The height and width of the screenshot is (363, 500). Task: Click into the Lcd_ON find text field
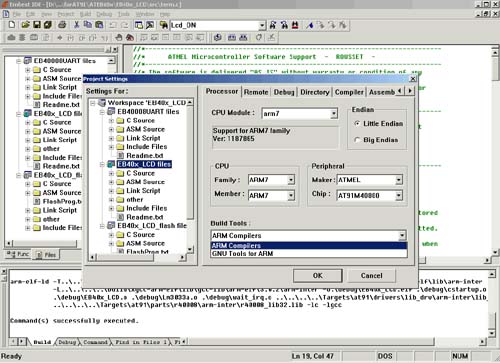214,25
